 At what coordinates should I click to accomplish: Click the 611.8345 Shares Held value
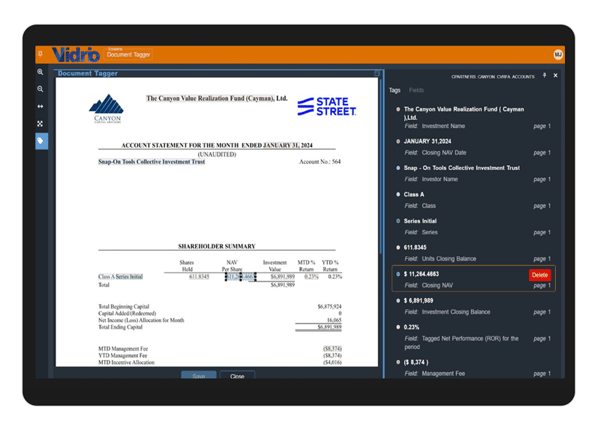tap(199, 277)
